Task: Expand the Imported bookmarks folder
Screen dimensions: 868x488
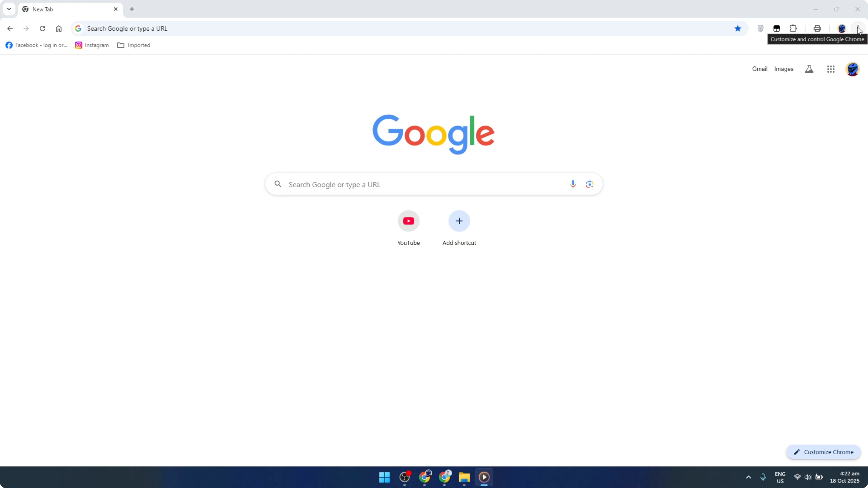Action: coord(134,45)
